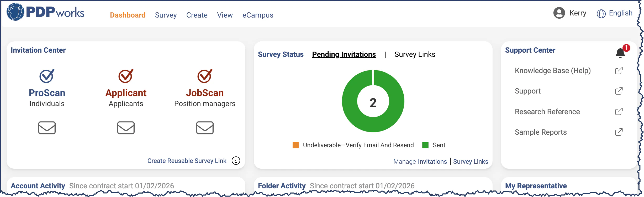The image size is (644, 197).
Task: Send an Applicant invitation via envelope icon
Action: pyautogui.click(x=126, y=128)
